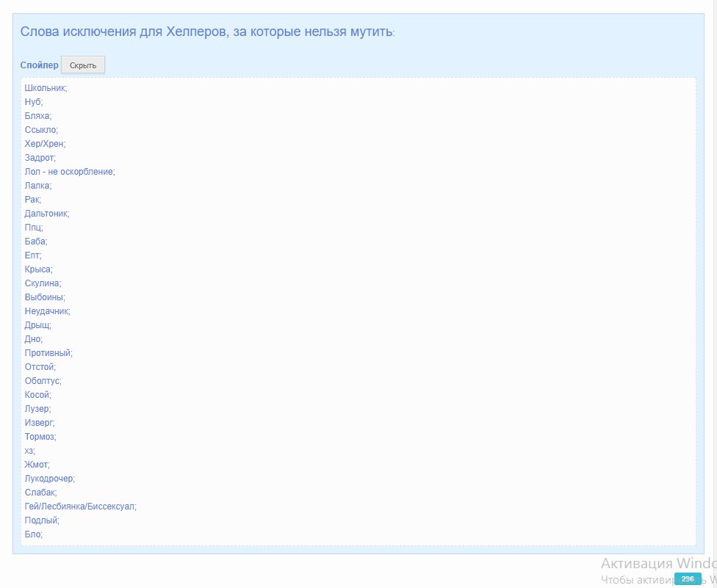
Task: Select the line Лол - не оскорбление;
Action: coord(70,171)
